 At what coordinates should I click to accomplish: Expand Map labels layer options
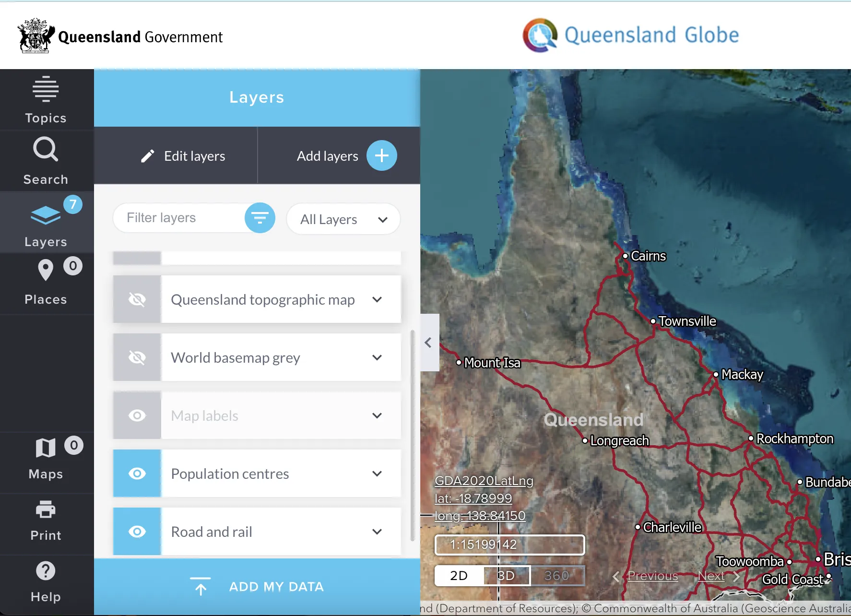point(378,415)
